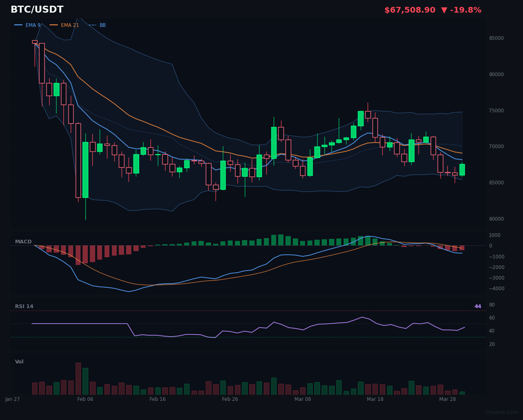
Task: Select the Vol panel label
Action: click(19, 361)
